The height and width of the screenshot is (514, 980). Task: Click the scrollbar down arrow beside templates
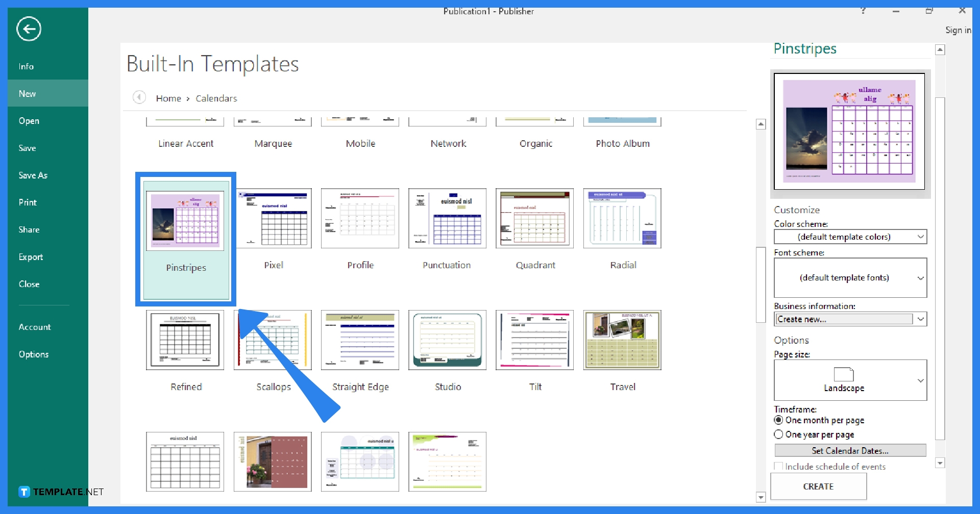[x=761, y=497]
